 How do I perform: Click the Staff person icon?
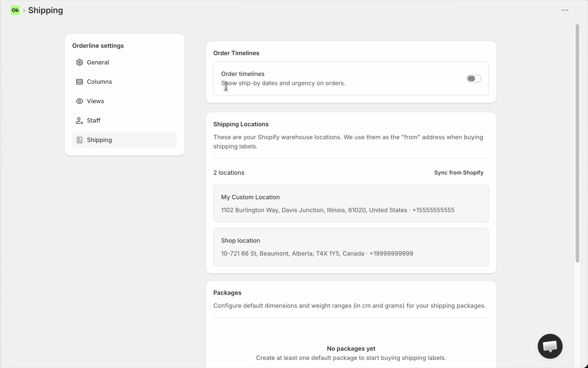[79, 120]
